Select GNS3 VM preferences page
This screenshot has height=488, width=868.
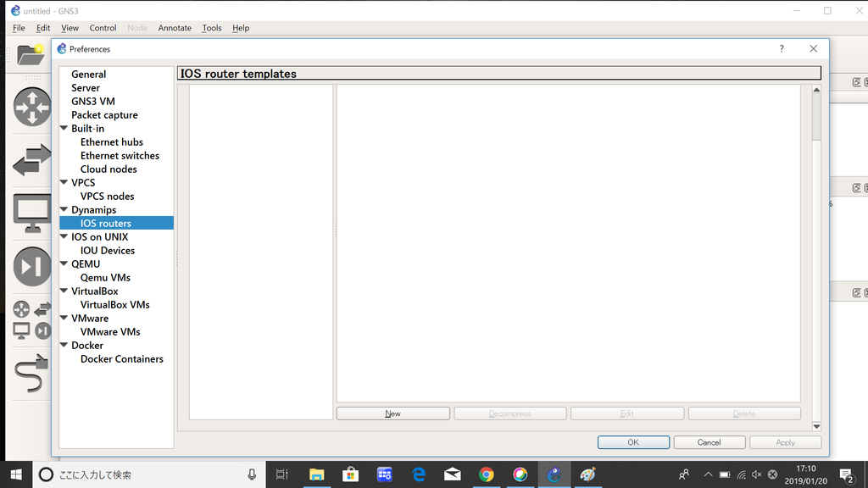tap(93, 102)
